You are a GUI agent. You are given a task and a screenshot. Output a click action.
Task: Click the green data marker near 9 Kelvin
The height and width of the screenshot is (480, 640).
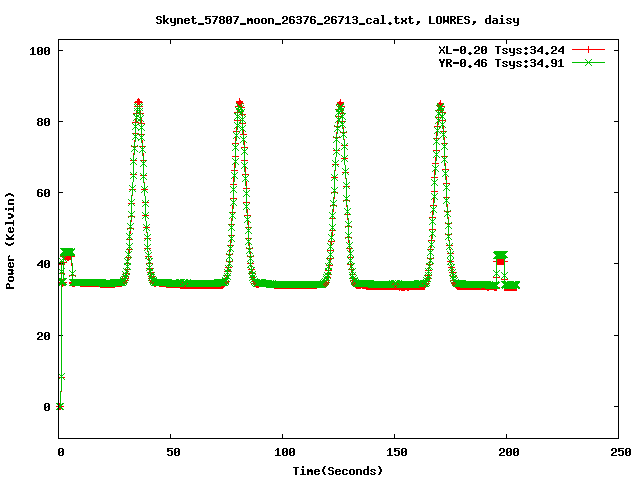coord(62,376)
